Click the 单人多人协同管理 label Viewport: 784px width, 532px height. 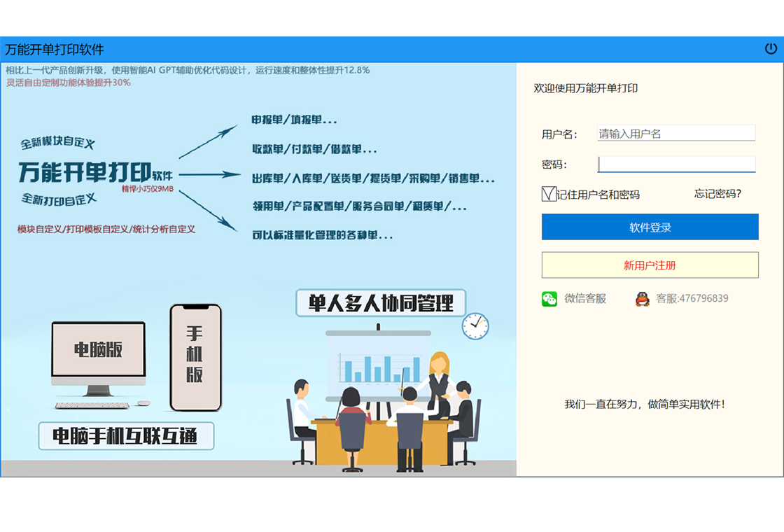[x=381, y=303]
